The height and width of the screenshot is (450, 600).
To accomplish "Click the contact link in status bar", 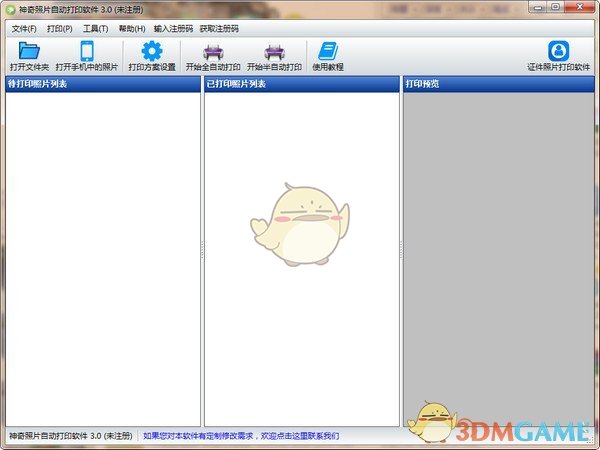I will tap(241, 436).
